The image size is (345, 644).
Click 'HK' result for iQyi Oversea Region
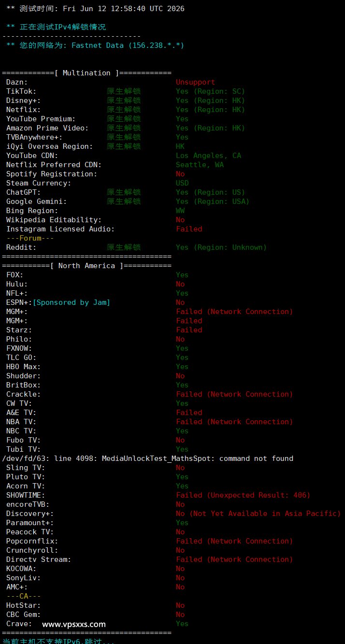[180, 146]
